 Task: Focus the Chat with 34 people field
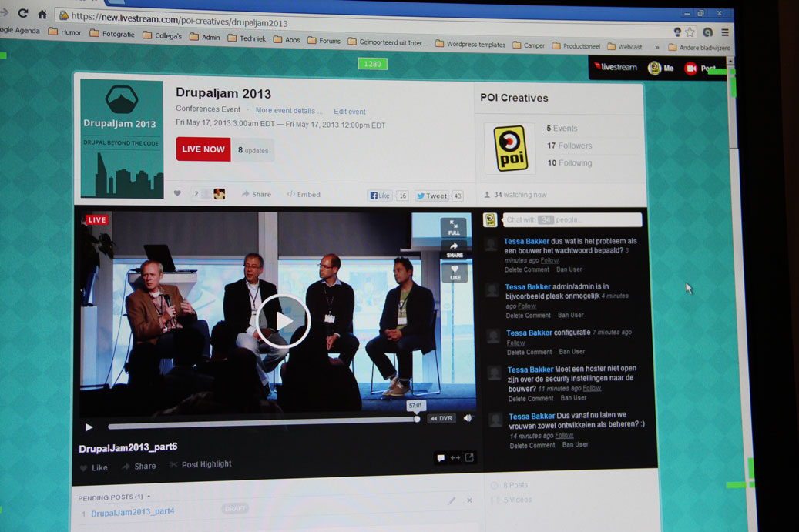572,219
